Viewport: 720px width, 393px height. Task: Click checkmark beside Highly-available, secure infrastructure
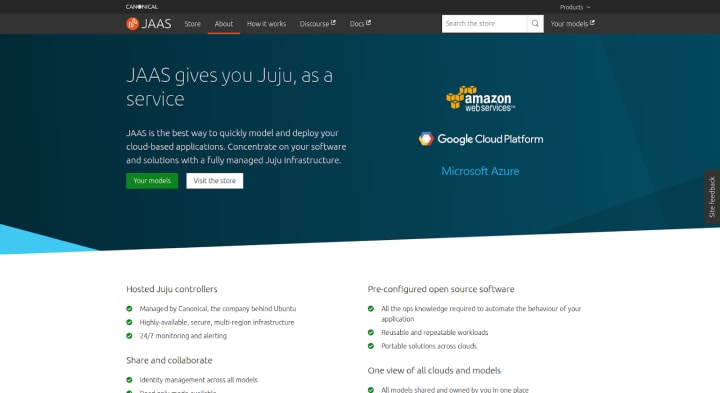coord(129,322)
